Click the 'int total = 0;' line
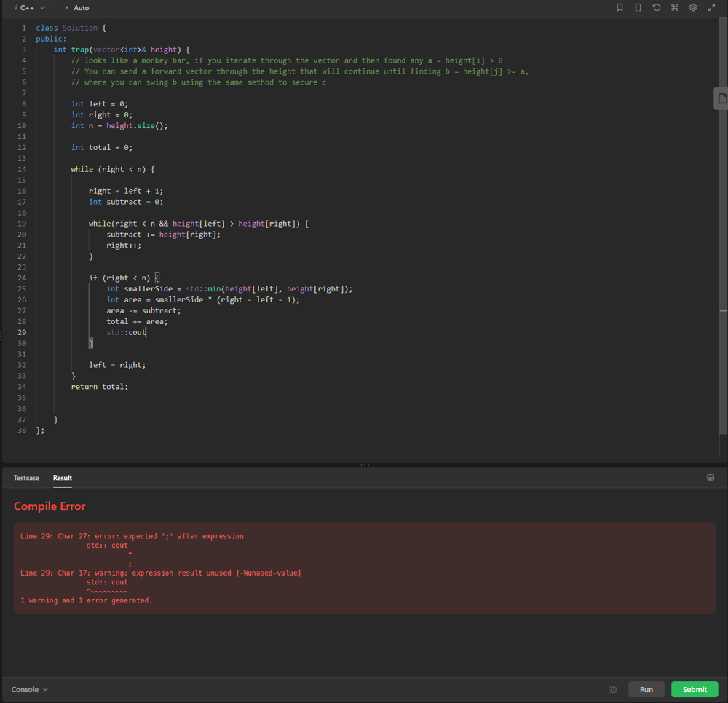728x703 pixels. 102,148
